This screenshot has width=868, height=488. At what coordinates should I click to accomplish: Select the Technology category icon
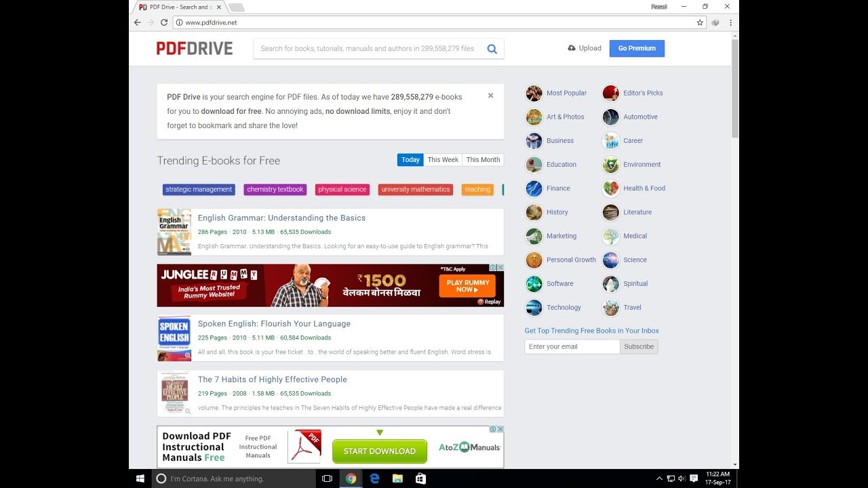[x=534, y=308]
